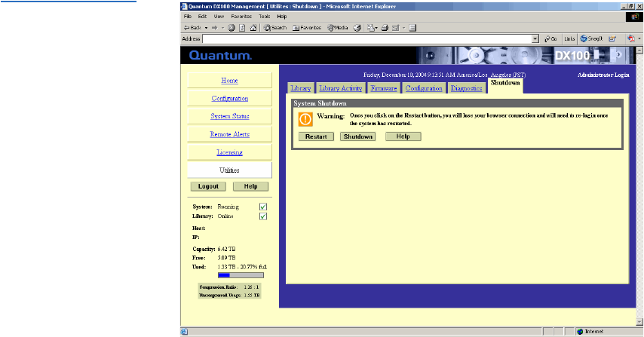Switch to the Firmware tab
The height and width of the screenshot is (337, 644).
coord(384,88)
